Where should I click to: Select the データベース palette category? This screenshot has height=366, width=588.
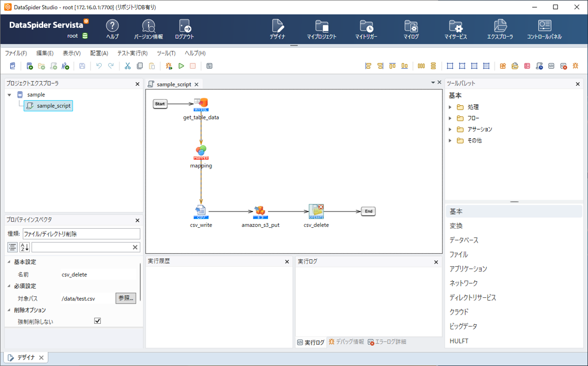[x=464, y=240]
